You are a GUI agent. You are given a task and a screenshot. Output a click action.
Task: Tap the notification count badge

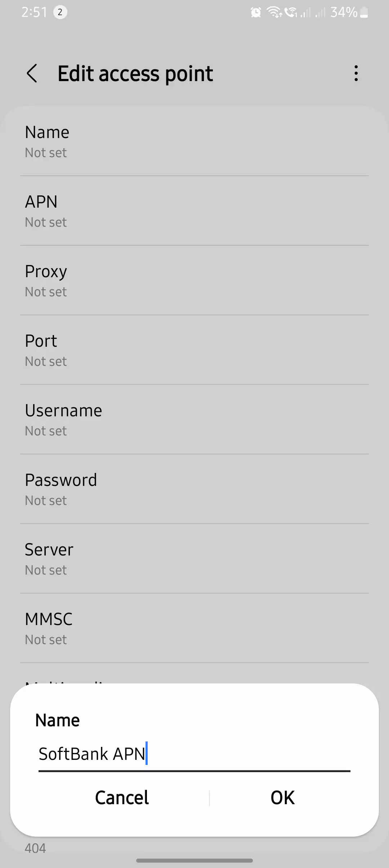click(x=60, y=13)
